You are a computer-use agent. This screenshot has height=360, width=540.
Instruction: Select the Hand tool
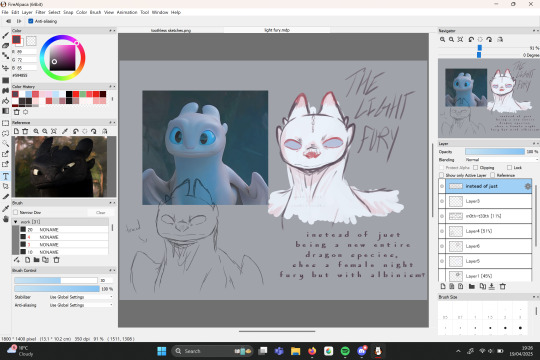(x=6, y=219)
